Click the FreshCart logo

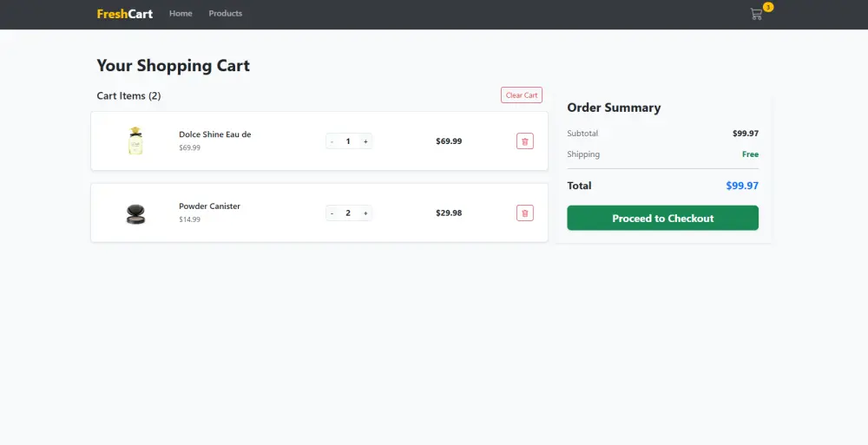pyautogui.click(x=125, y=14)
